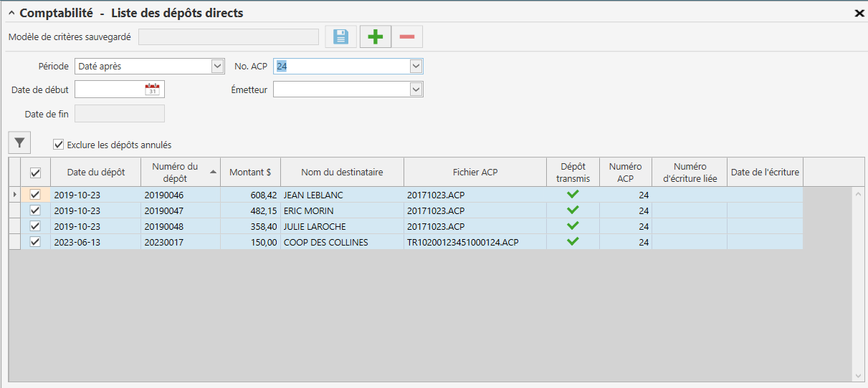Select the COOP DES COLLINES recipient cell
Screen dimensions: 868x388
coord(342,242)
